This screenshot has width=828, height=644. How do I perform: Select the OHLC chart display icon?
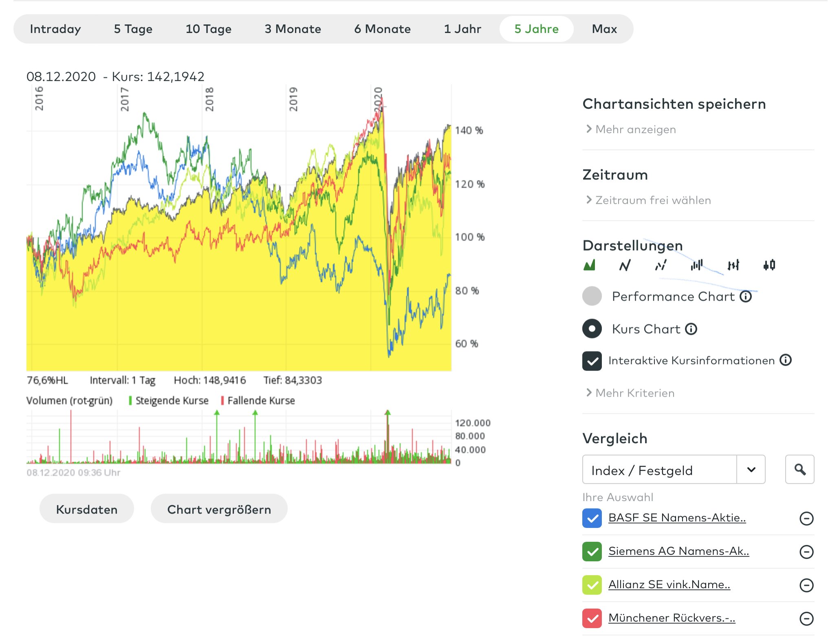[x=733, y=265]
